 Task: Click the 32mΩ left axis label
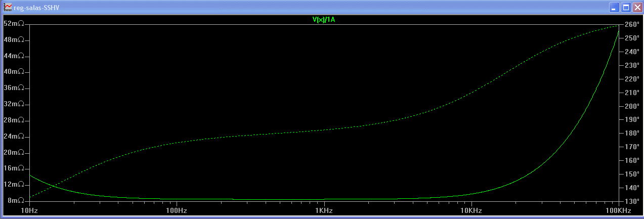(x=13, y=104)
